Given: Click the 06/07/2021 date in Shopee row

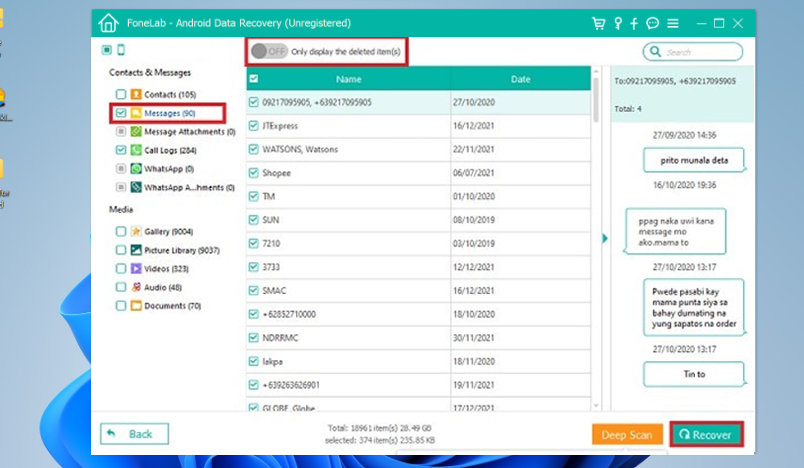Looking at the screenshot, I should pos(473,173).
